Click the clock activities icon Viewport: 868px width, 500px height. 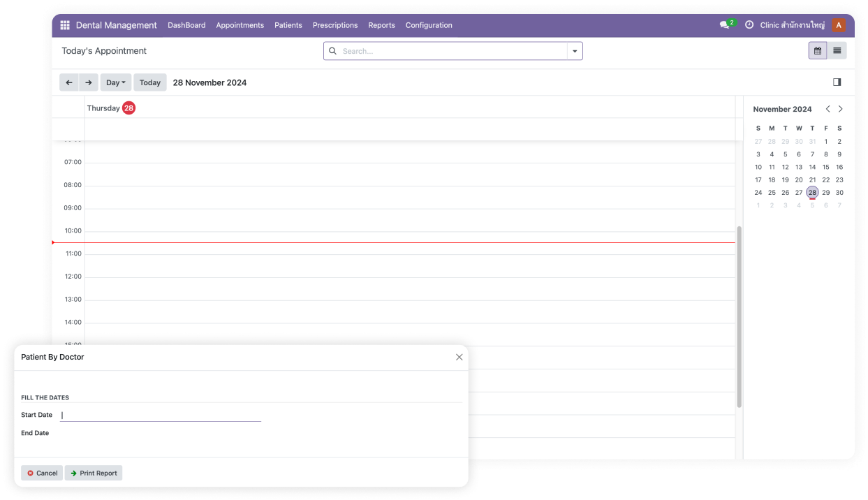[x=749, y=25]
